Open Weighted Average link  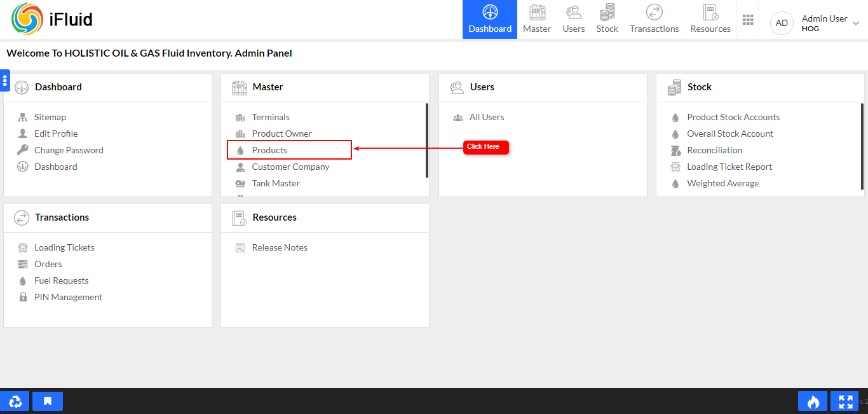point(723,183)
